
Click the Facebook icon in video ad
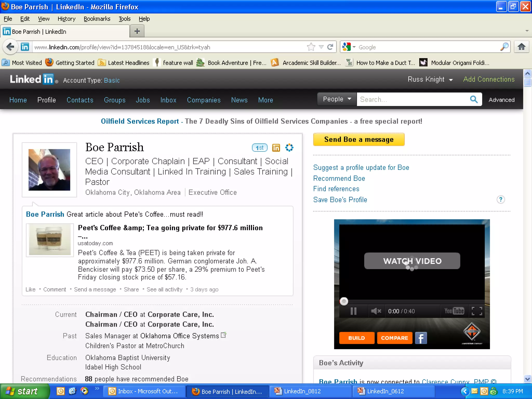pyautogui.click(x=421, y=338)
